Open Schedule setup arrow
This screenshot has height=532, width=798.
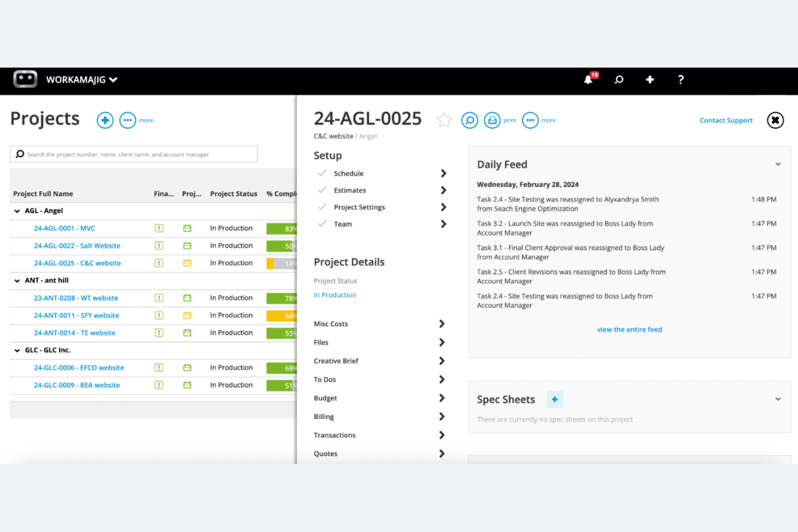tap(443, 174)
